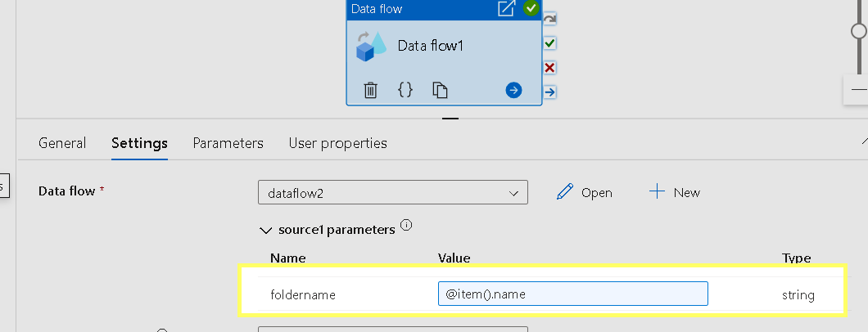View Data flow1 source code braces icon
The width and height of the screenshot is (868, 332).
[405, 90]
